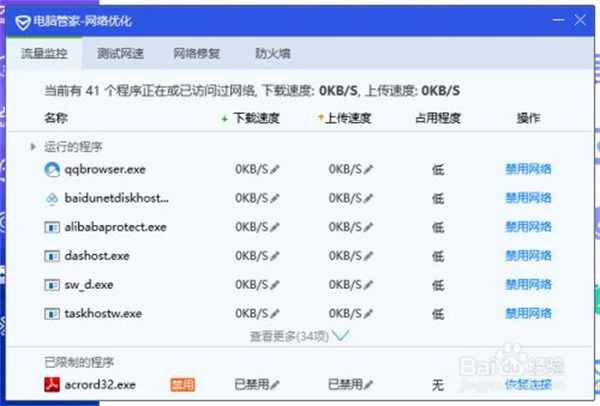The image size is (600, 406).
Task: Edit download speed limit for sw_d.exe
Action: [x=275, y=285]
